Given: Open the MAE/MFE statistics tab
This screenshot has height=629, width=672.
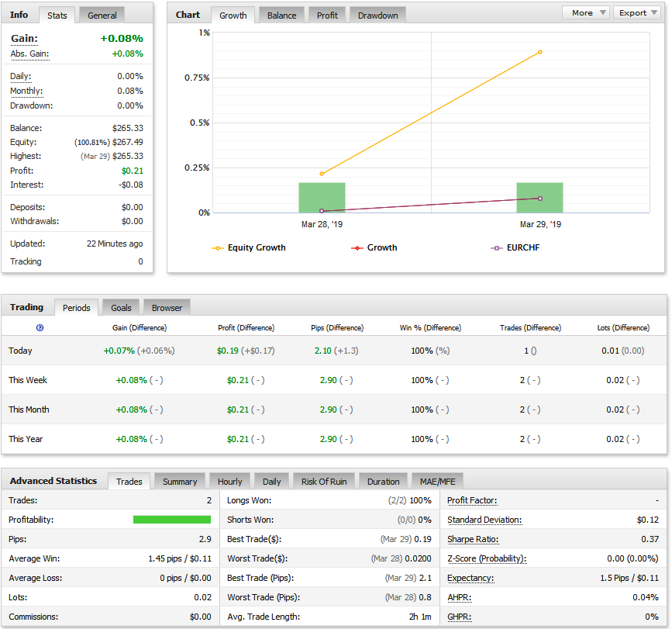Looking at the screenshot, I should 438,482.
